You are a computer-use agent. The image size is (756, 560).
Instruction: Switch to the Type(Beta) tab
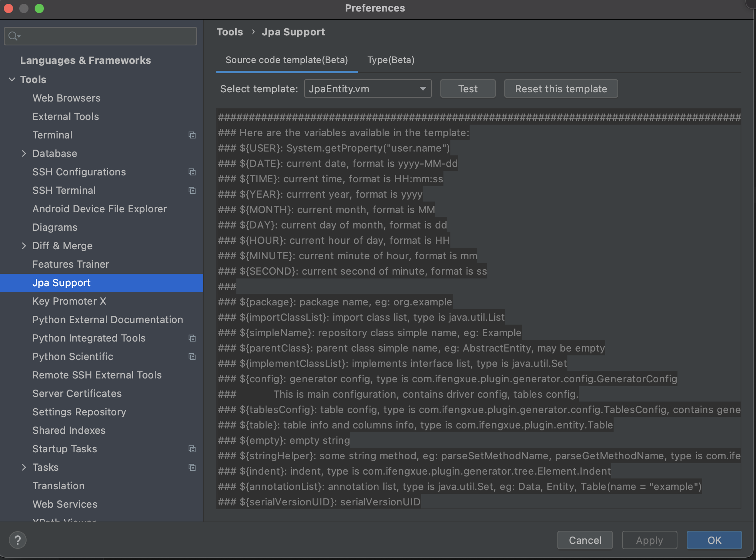(x=391, y=60)
